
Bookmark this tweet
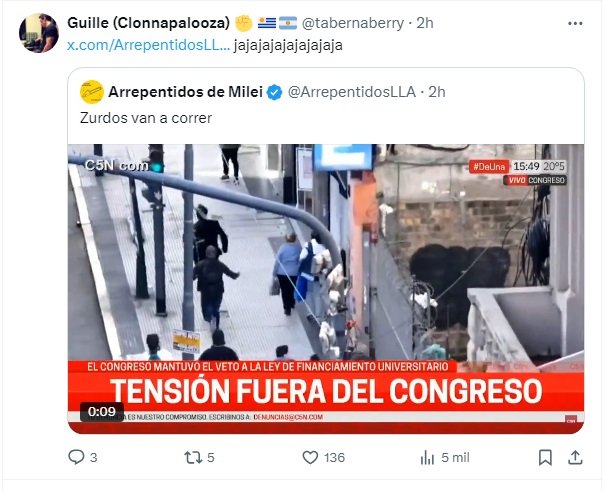click(545, 457)
